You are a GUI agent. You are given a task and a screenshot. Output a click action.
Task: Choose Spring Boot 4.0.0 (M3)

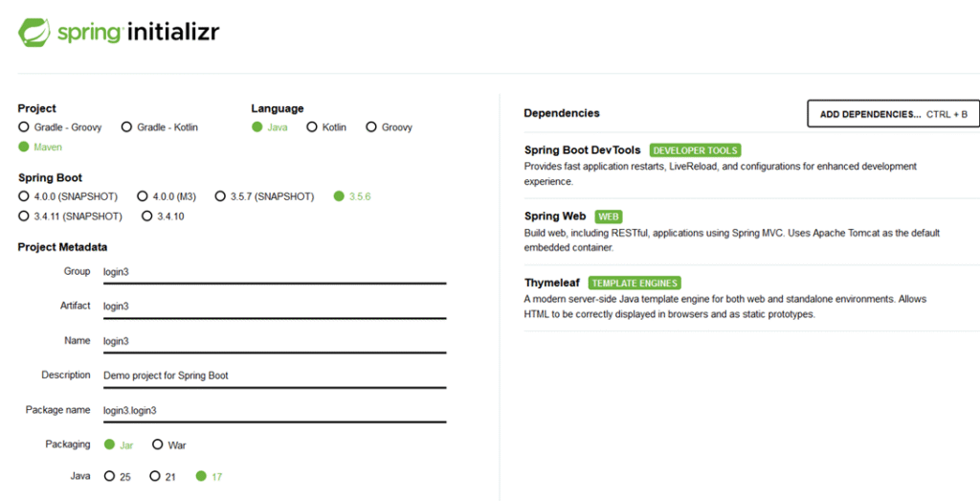[143, 196]
